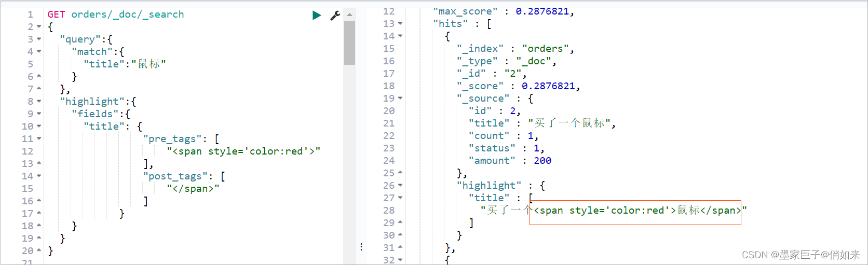
Task: Fold the "fields" block at line 9
Action: click(x=39, y=114)
